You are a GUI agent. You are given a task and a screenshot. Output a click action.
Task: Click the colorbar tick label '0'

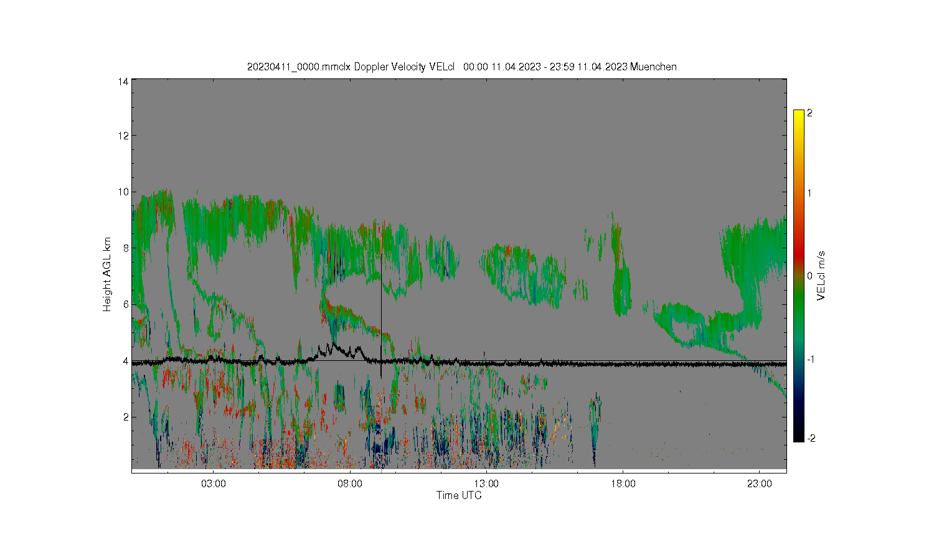809,276
